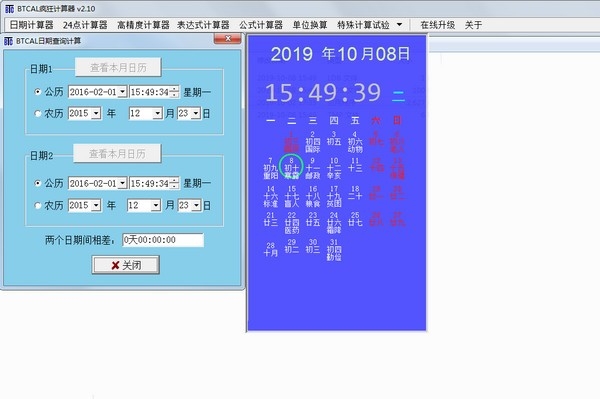Select 农历 radio button in 日期1
Viewport: 600px width, 399px height.
tap(38, 114)
